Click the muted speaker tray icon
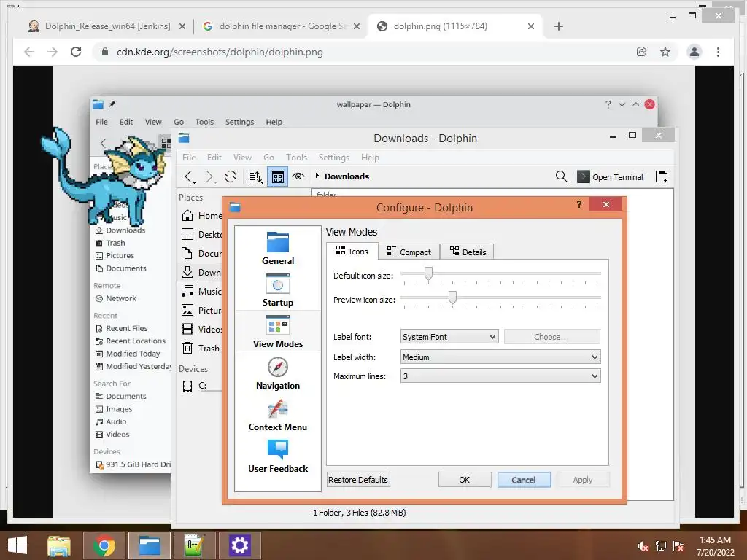The image size is (747, 560). pos(643,546)
